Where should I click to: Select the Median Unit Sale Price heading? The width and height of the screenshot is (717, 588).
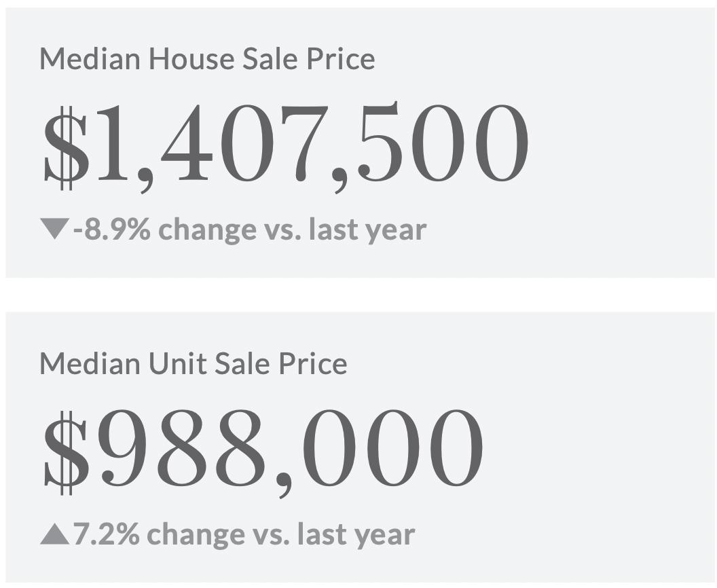[x=194, y=363]
